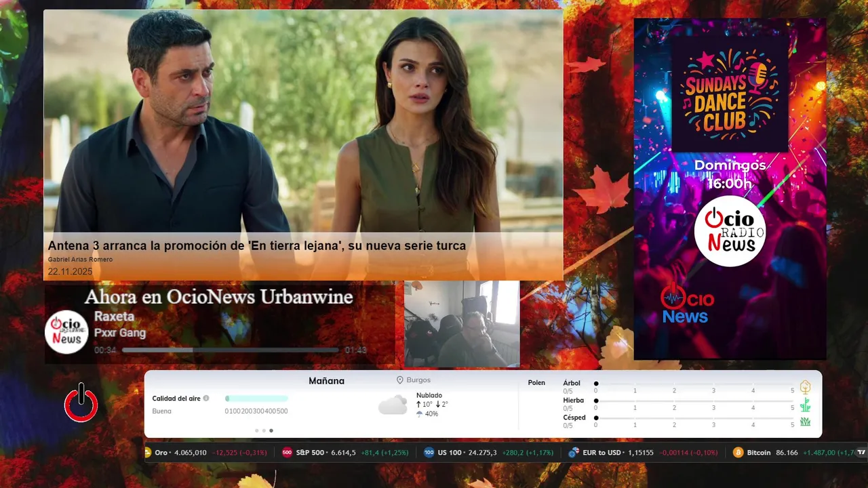Screen dimensions: 868x488
Task: Click the Oro 4.065,010 ticker entry
Action: click(x=205, y=453)
